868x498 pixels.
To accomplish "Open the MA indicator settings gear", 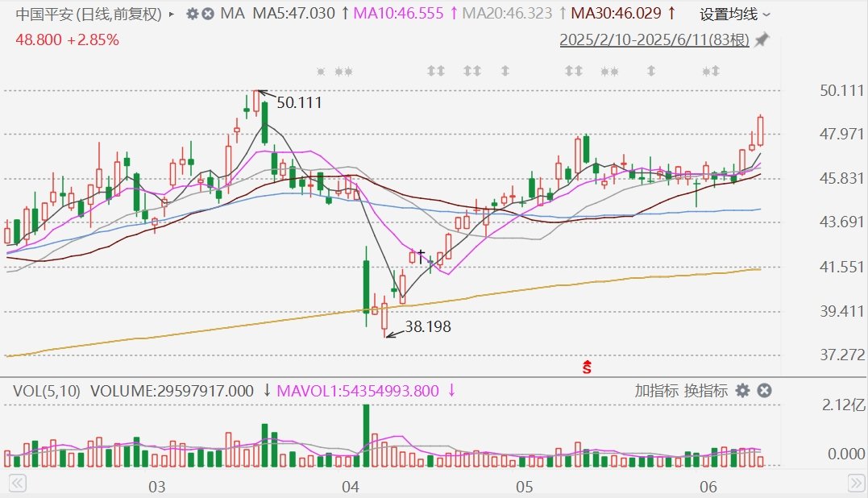I will (192, 14).
